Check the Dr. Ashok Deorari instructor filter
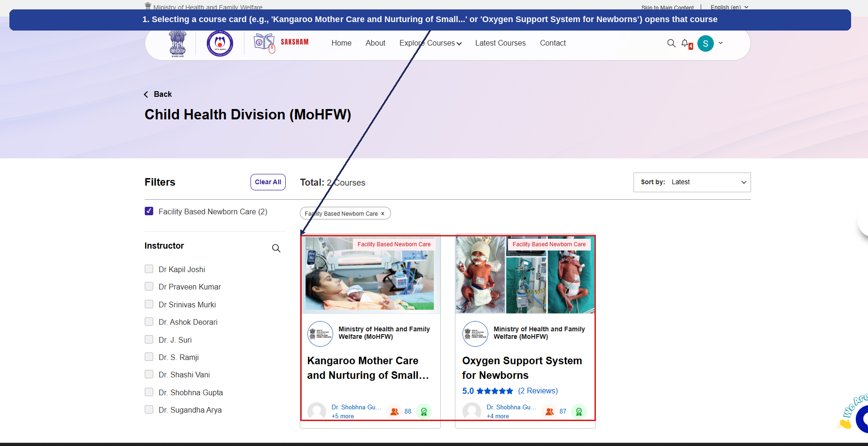The width and height of the screenshot is (868, 446). point(149,321)
